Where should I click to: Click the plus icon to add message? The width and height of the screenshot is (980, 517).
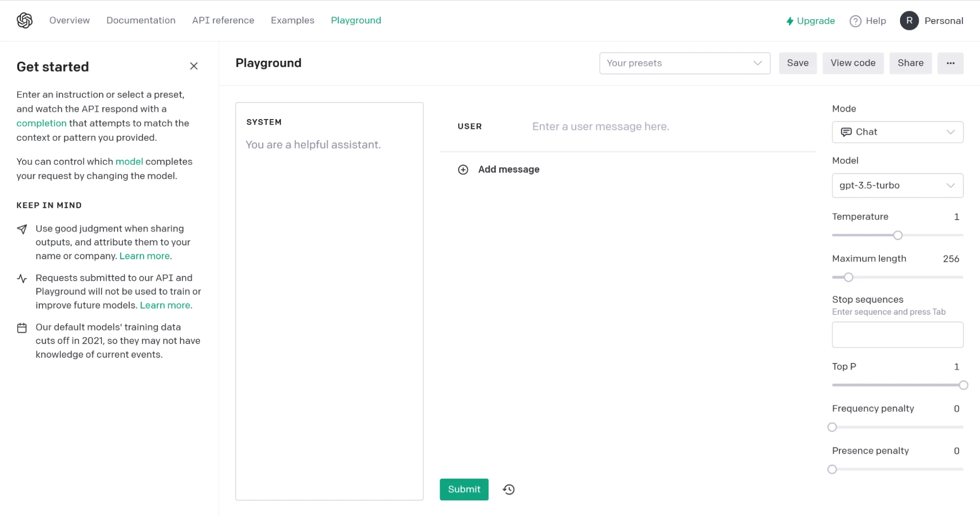tap(463, 170)
